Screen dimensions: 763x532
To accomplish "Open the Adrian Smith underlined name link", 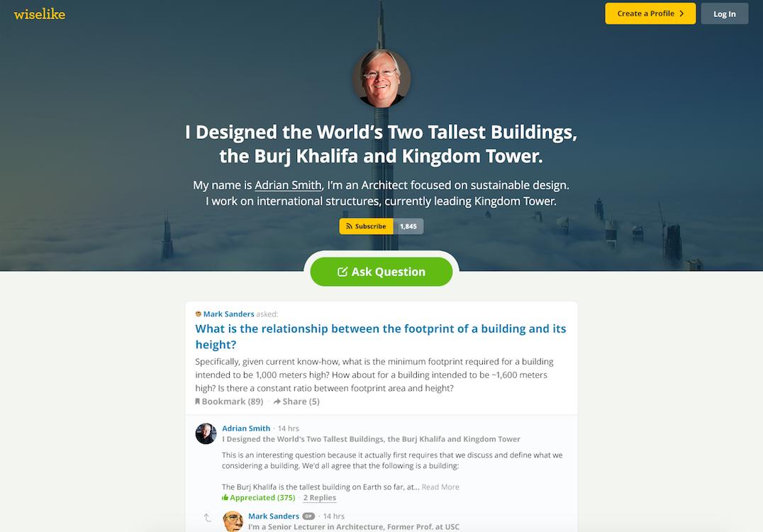I will 288,185.
